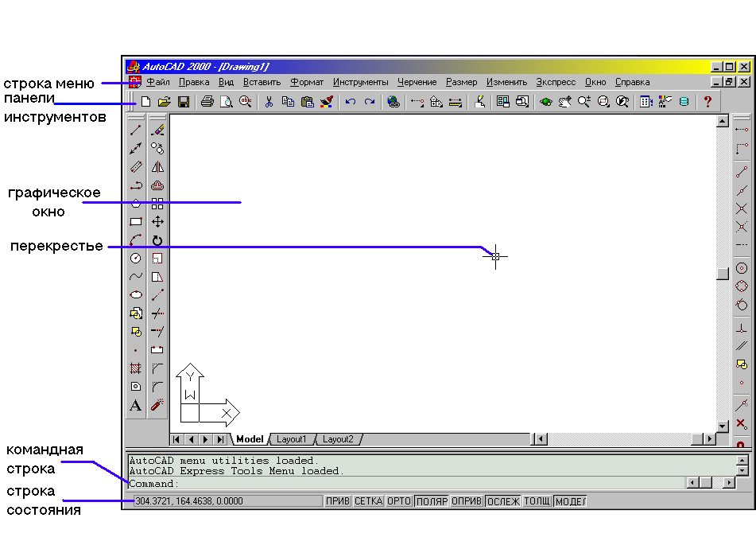Toggle the ПРИВ snap mode button
756x549 pixels.
338,501
